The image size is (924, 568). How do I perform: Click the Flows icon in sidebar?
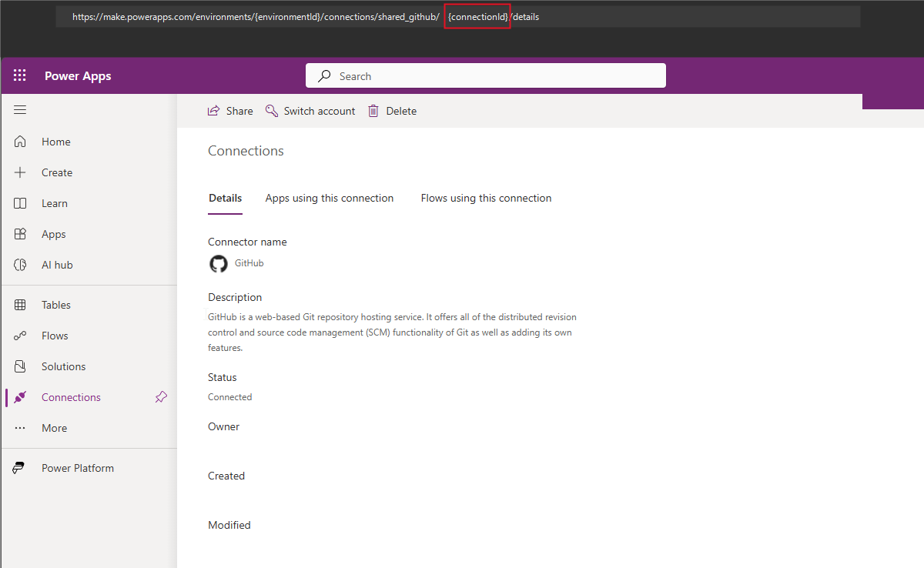(x=20, y=336)
